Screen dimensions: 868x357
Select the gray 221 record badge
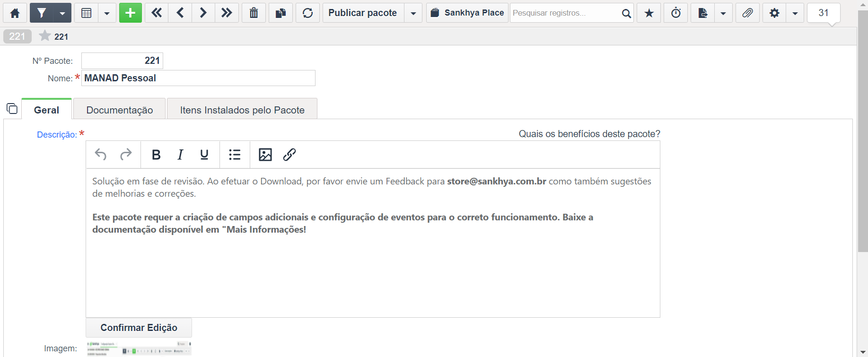click(17, 36)
